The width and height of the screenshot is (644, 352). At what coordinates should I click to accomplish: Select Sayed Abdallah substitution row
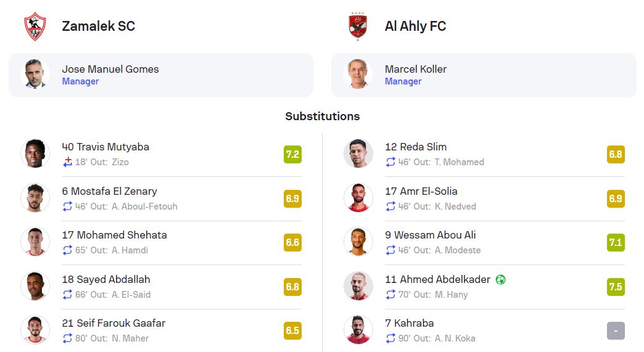pyautogui.click(x=160, y=287)
